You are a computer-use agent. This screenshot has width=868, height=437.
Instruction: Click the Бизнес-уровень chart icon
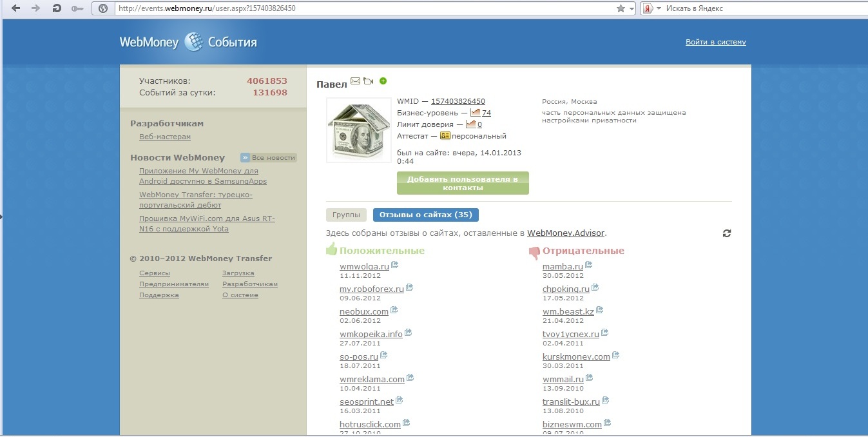tap(475, 113)
